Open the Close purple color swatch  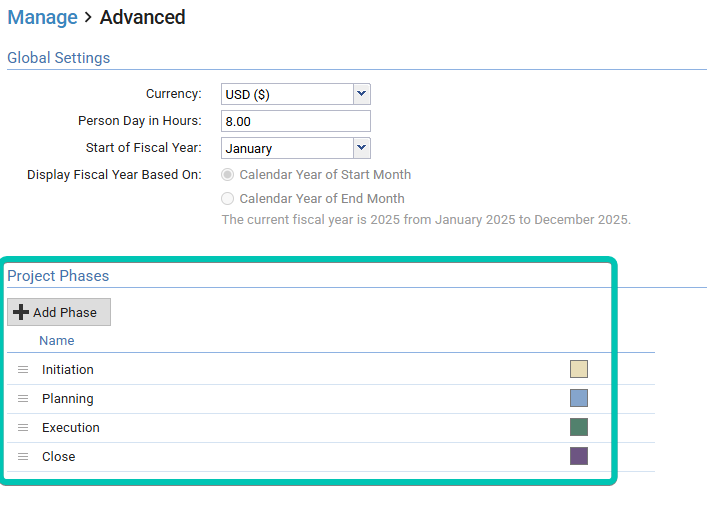pyautogui.click(x=579, y=456)
